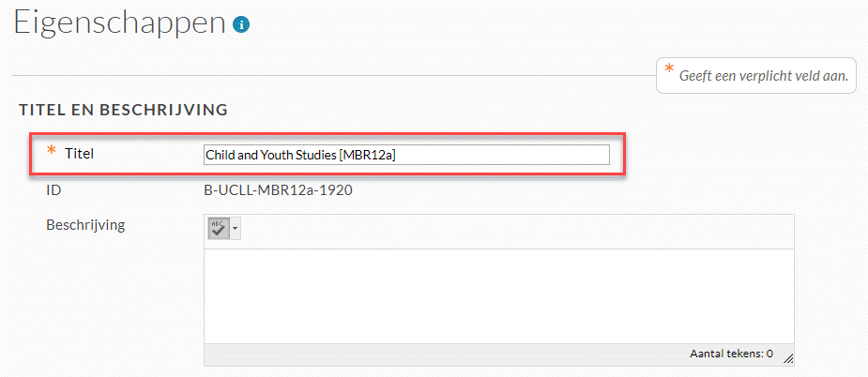
Task: Toggle the ABC spell check icon
Action: click(x=219, y=228)
